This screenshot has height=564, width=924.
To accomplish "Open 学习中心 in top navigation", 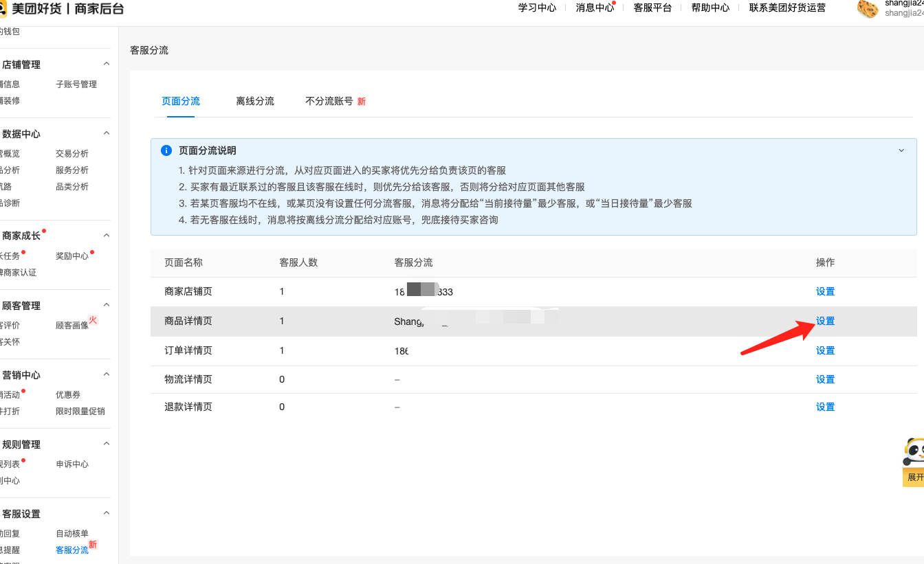I will [x=537, y=8].
